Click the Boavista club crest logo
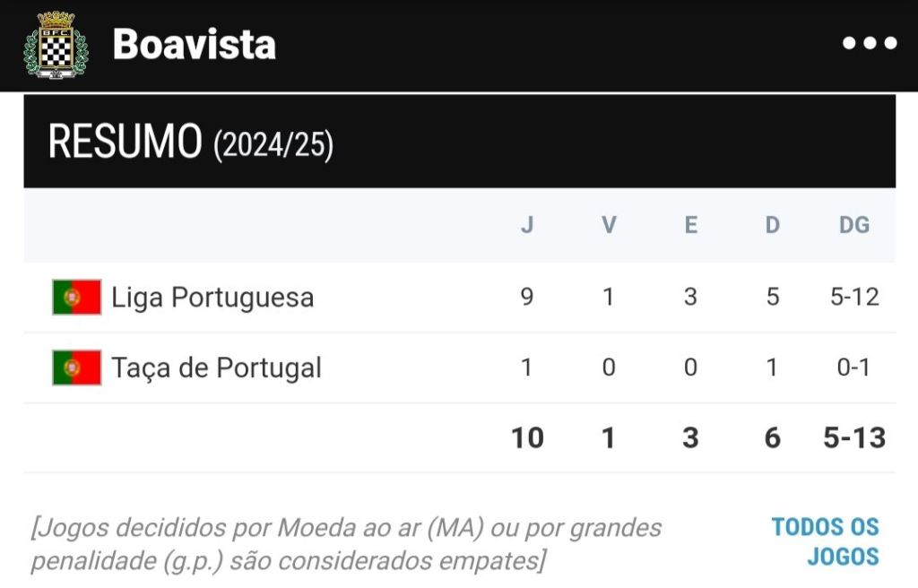918x588 pixels. coord(56,45)
